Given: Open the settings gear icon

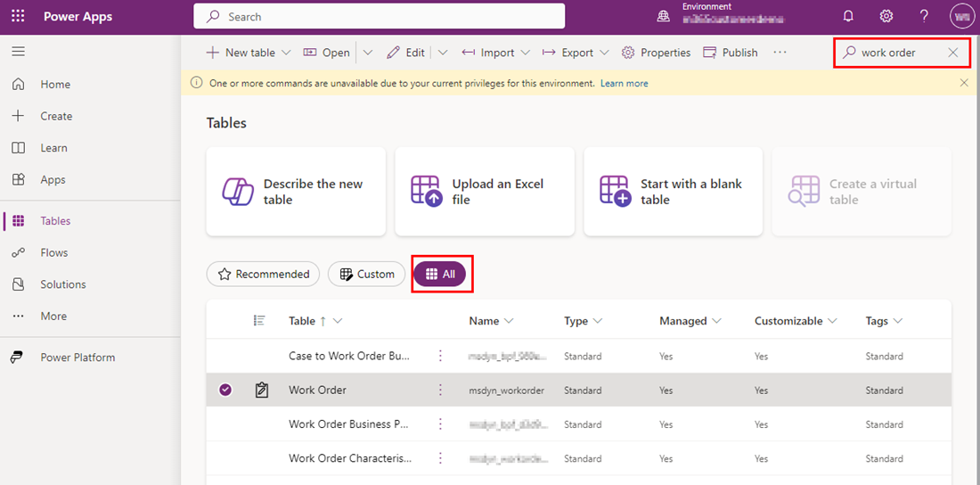Looking at the screenshot, I should 886,16.
